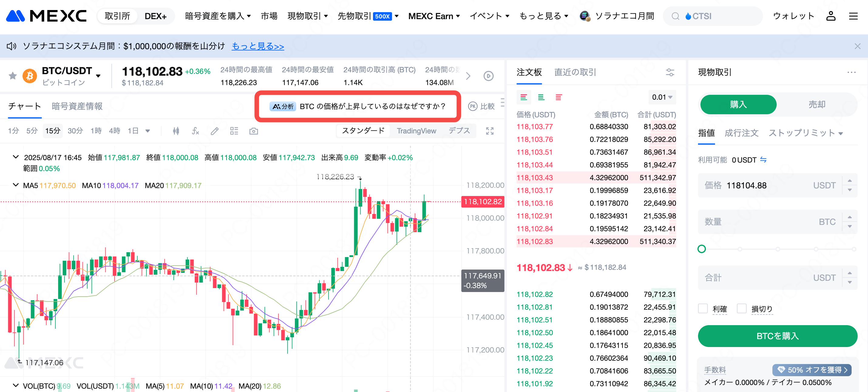The image size is (868, 392).
Task: Select the デプス depth chart tab
Action: [x=459, y=131]
